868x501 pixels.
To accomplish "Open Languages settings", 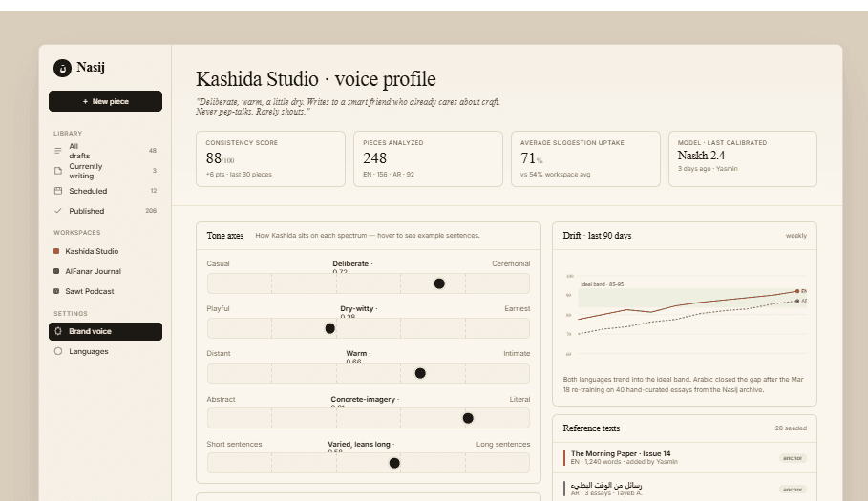I will point(105,351).
